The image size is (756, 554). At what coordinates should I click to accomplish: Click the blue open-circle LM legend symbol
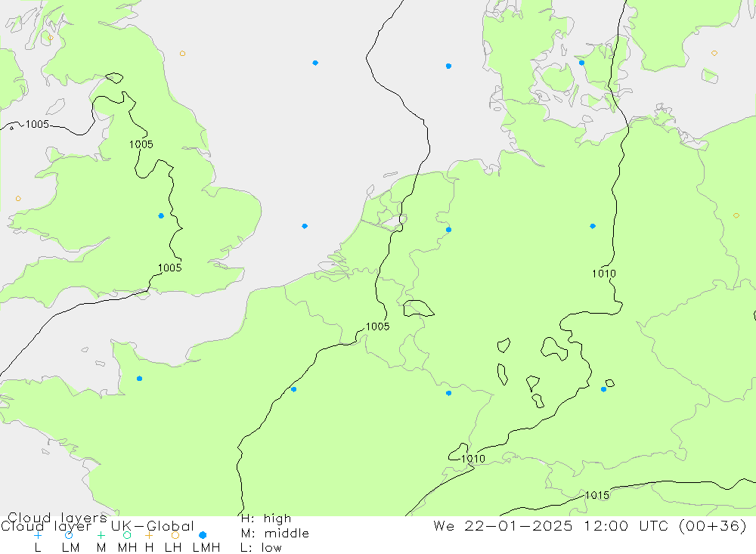(x=69, y=535)
